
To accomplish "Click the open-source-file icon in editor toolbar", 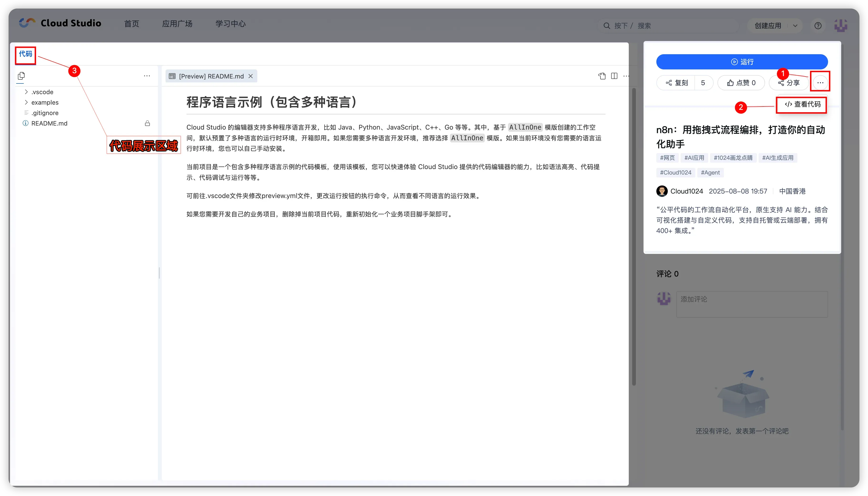I will (x=602, y=76).
